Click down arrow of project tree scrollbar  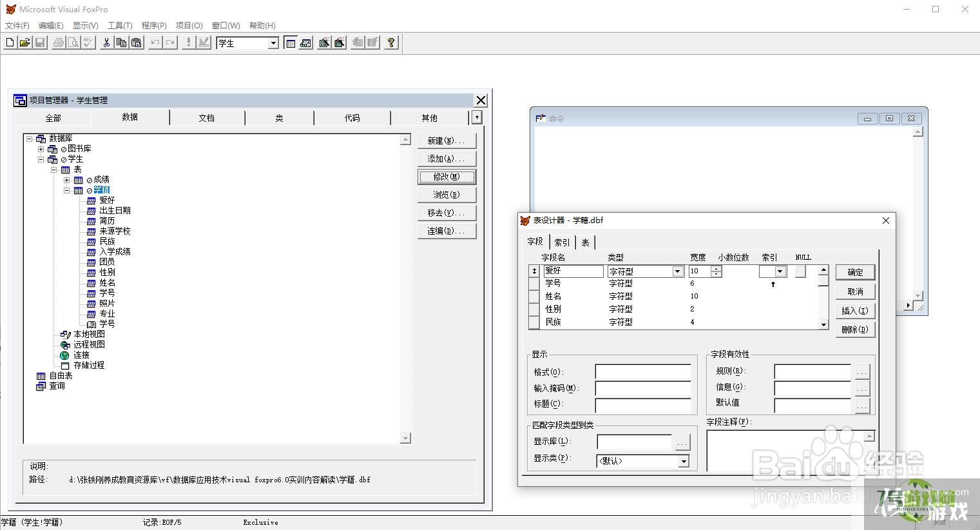point(405,438)
